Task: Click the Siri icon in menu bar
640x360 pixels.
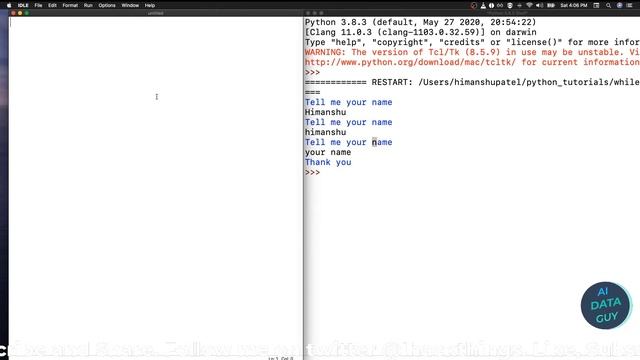Action: [620, 5]
